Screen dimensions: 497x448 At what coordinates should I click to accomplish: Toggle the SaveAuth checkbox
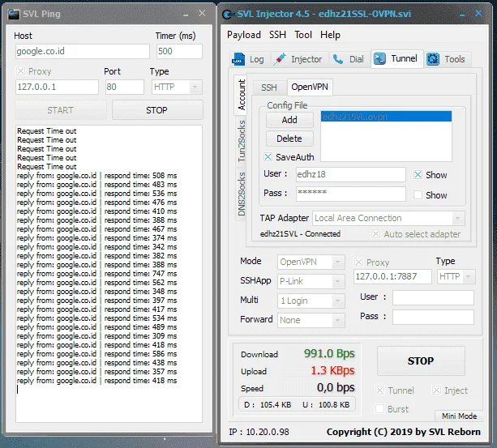(268, 156)
